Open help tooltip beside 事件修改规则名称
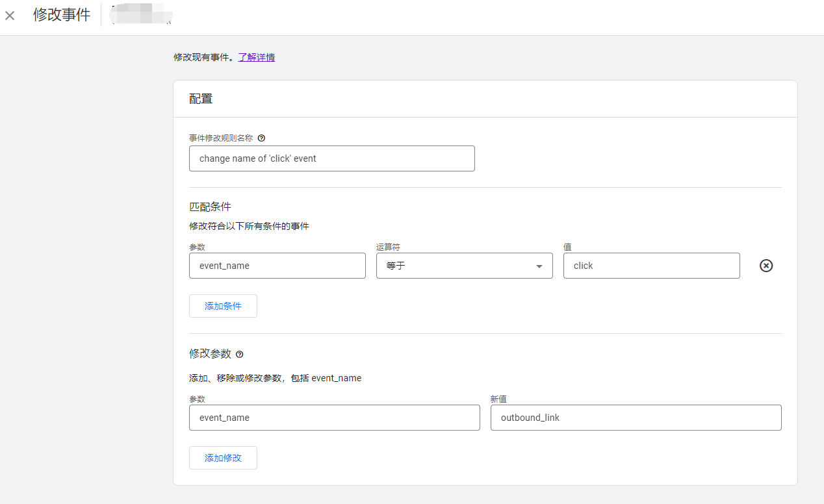The image size is (824, 504). pyautogui.click(x=261, y=138)
